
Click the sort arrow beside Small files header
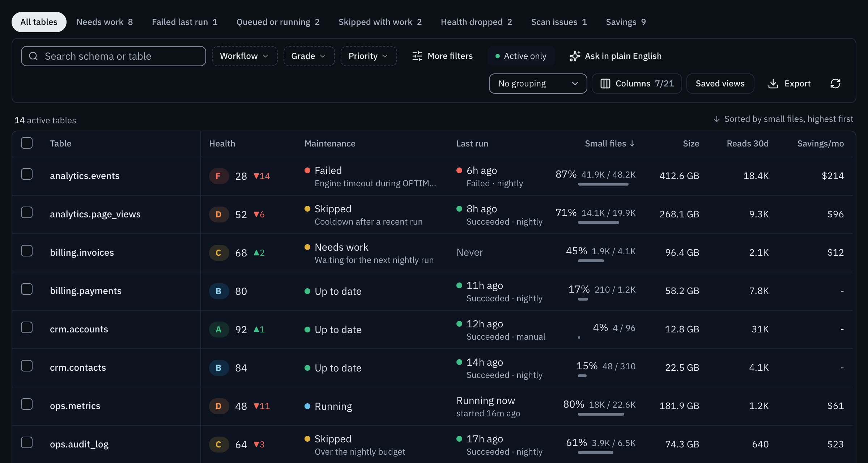tap(632, 144)
